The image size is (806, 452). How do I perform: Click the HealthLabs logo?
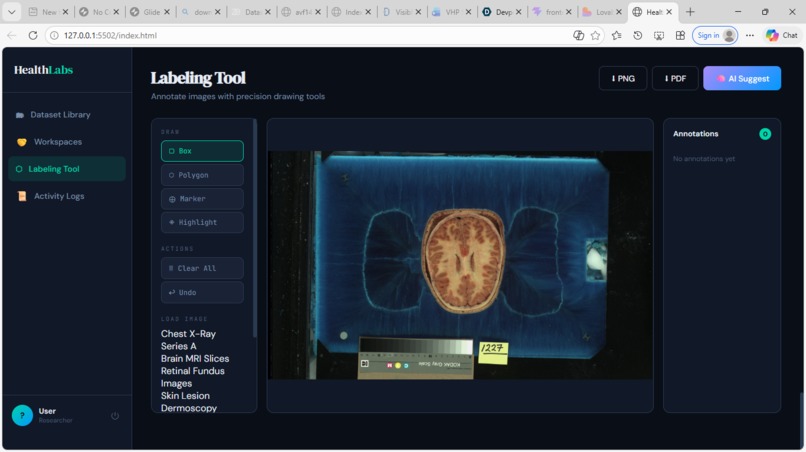(x=43, y=70)
